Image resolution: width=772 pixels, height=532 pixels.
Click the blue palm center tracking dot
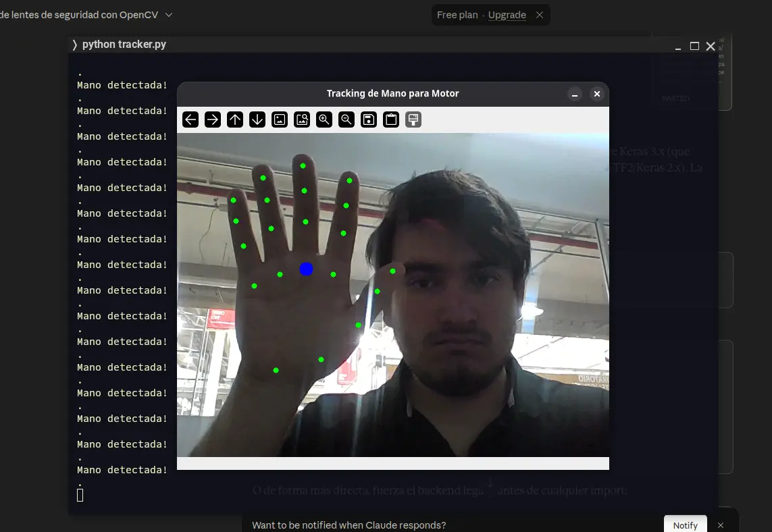point(306,269)
